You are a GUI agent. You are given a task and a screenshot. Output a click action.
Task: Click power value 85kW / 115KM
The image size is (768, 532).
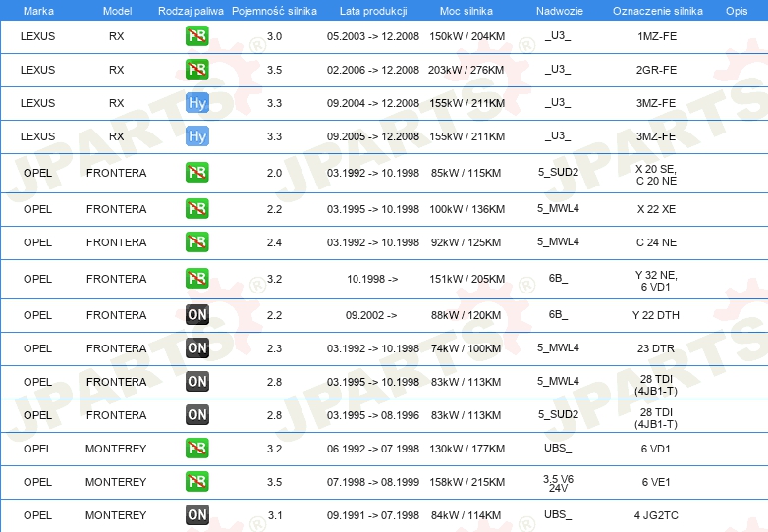(466, 173)
